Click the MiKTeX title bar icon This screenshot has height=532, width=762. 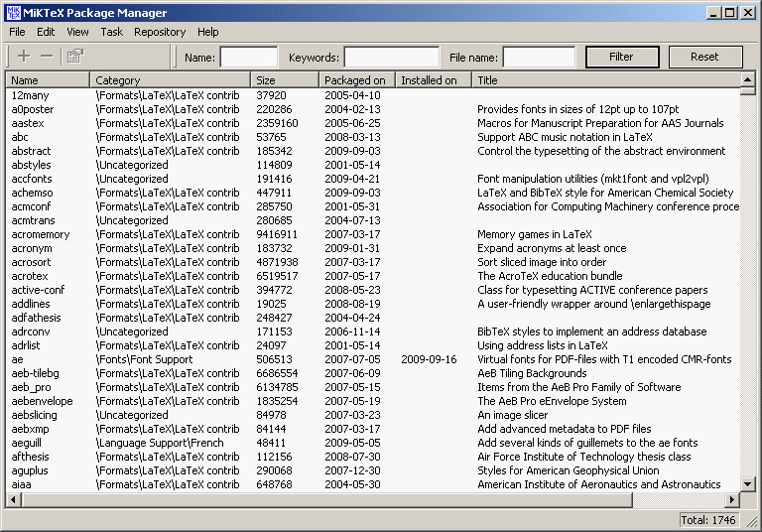[13, 13]
